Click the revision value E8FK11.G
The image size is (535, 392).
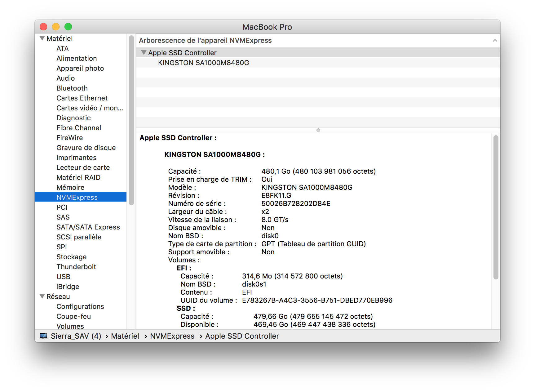click(x=276, y=195)
